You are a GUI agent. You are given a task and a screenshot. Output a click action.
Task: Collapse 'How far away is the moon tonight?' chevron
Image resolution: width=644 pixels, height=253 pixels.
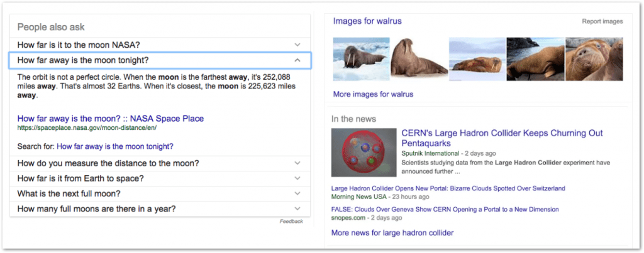pyautogui.click(x=297, y=60)
